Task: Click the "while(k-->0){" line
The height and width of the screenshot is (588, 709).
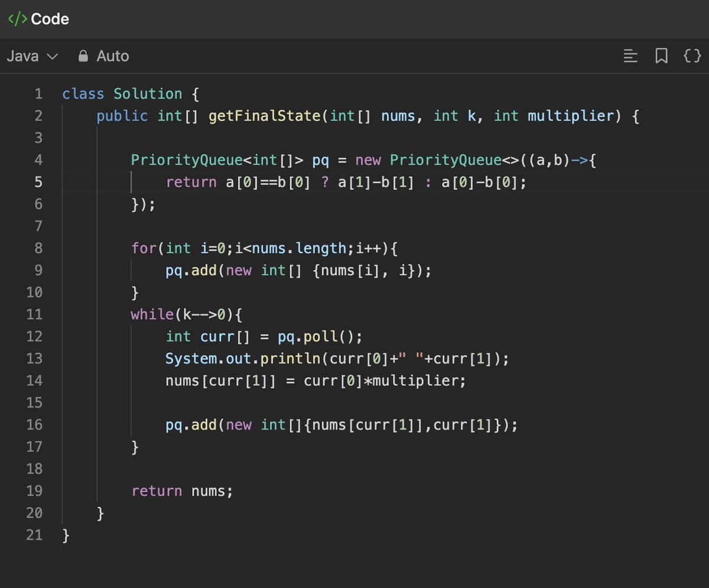Action: pos(187,314)
